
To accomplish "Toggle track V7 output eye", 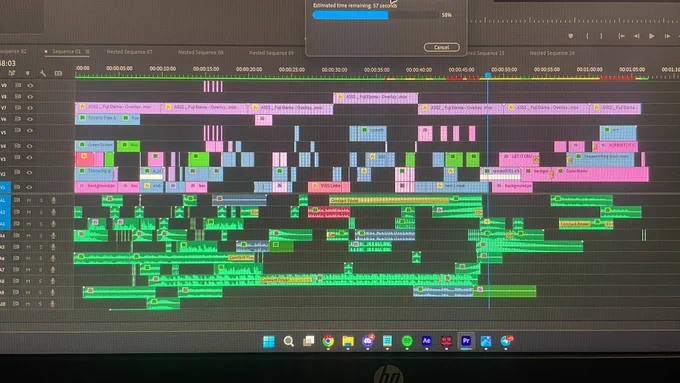I will click(30, 108).
